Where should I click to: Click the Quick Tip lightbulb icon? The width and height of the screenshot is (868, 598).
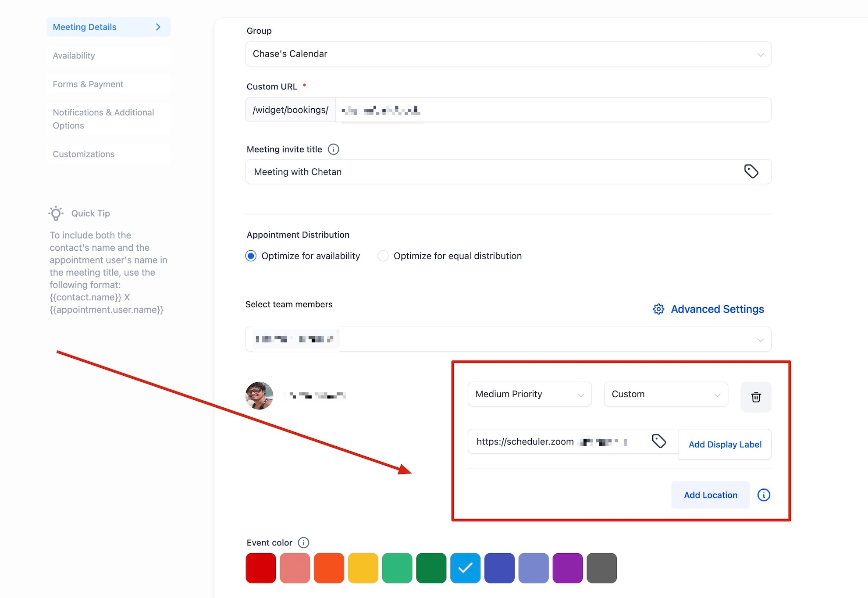pyautogui.click(x=56, y=214)
